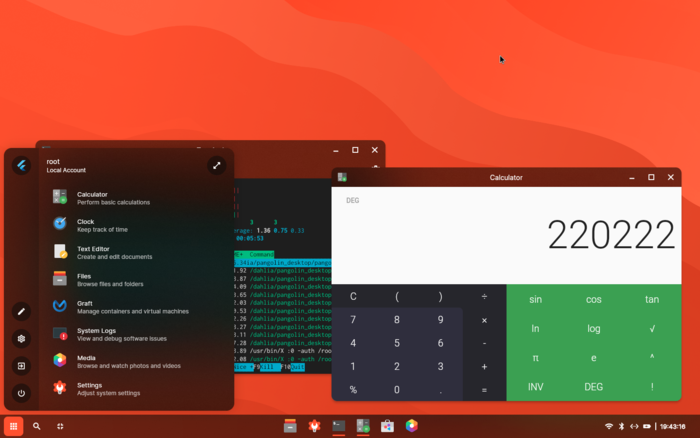The height and width of the screenshot is (438, 700).
Task: Click the Wi-Fi icon in system tray
Action: 608,426
